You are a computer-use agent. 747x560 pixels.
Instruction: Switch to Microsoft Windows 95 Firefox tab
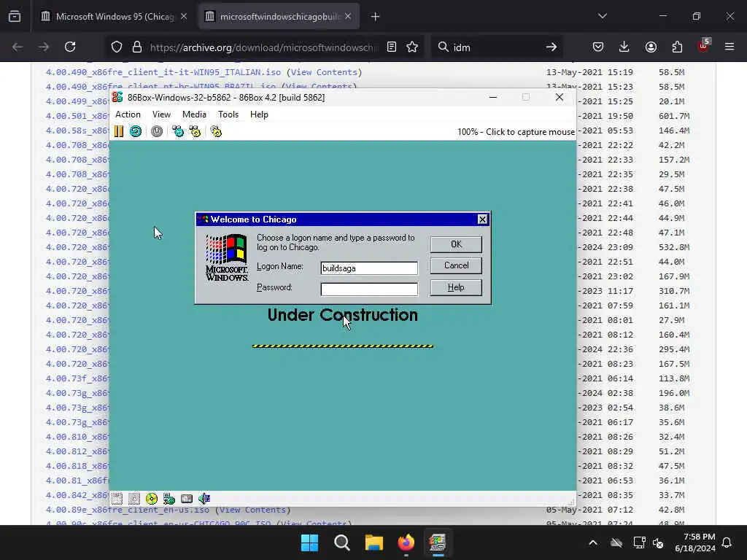pyautogui.click(x=115, y=17)
